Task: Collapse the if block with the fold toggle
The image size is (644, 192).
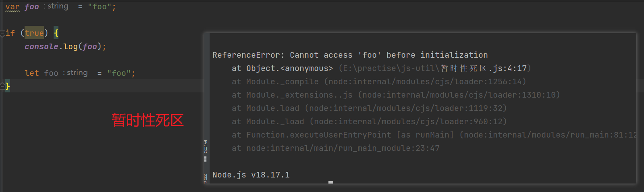Action: click(x=2, y=33)
